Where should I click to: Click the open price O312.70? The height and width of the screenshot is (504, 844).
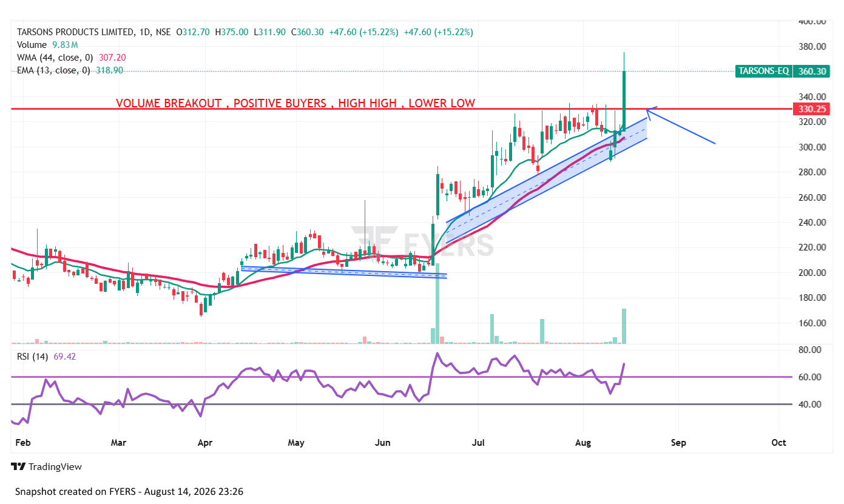coord(192,32)
